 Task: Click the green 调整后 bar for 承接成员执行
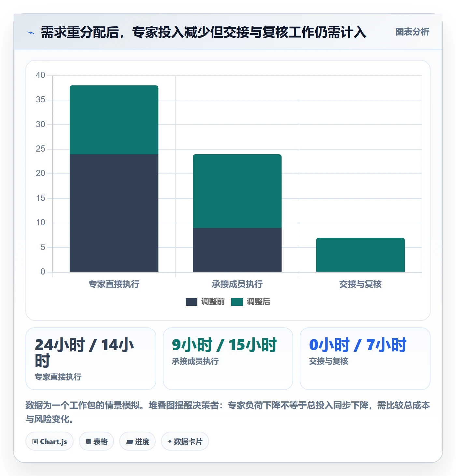pyautogui.click(x=237, y=191)
